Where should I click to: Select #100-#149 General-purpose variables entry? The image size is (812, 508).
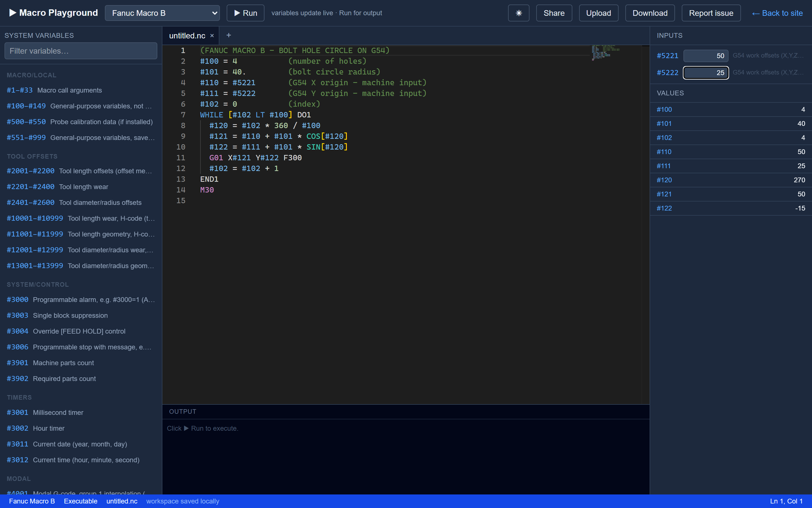click(81, 106)
